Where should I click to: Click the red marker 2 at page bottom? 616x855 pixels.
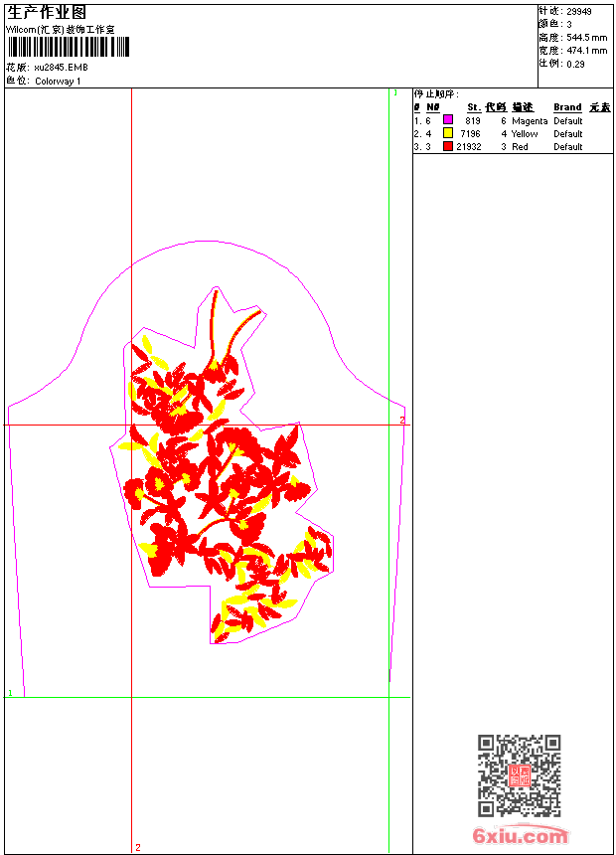click(138, 847)
